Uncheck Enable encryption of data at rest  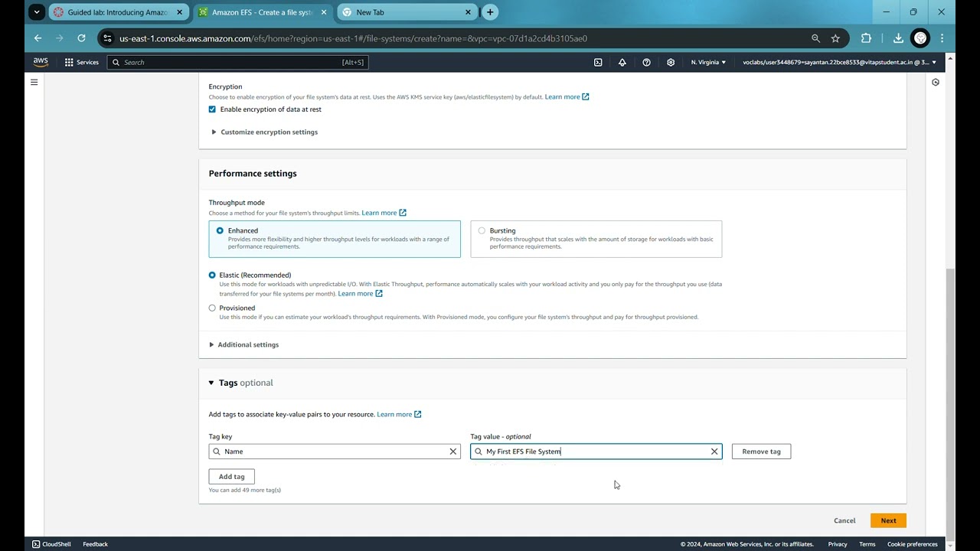213,109
